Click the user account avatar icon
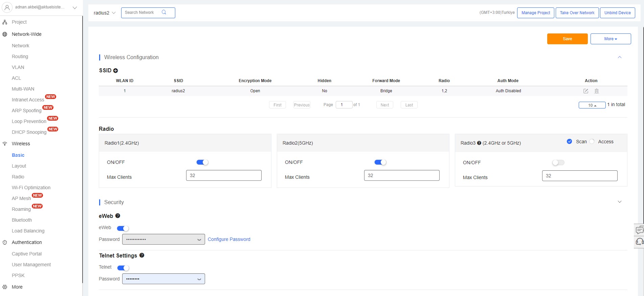644x296 pixels. [7, 7]
